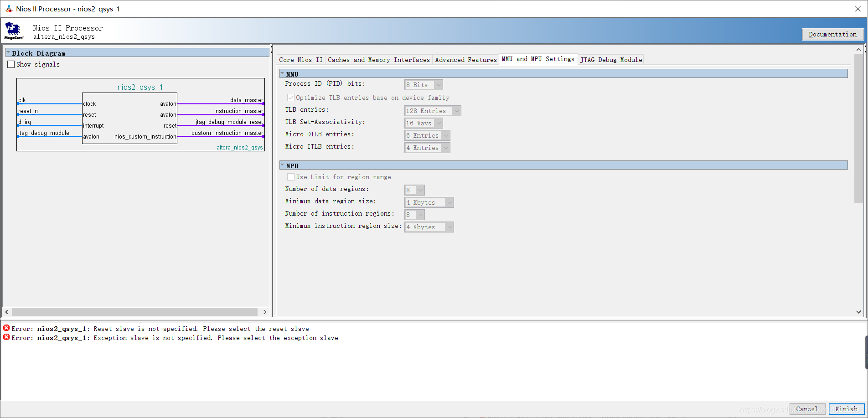This screenshot has height=418, width=868.
Task: Open Minimum data region size dropdown
Action: coord(429,202)
